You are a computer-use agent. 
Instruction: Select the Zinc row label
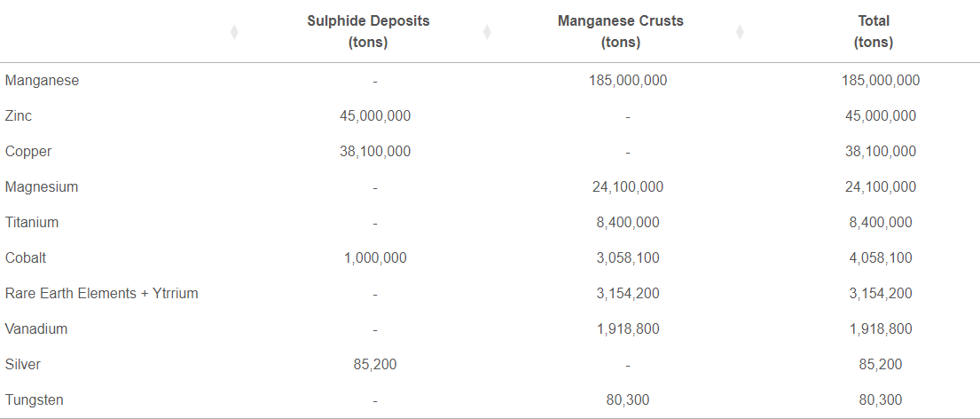tap(18, 115)
